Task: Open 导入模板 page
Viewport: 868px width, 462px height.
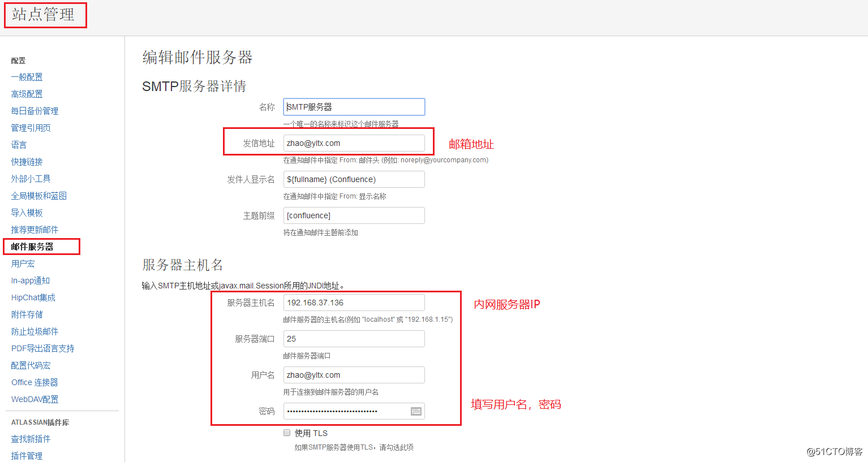Action: coord(27,213)
